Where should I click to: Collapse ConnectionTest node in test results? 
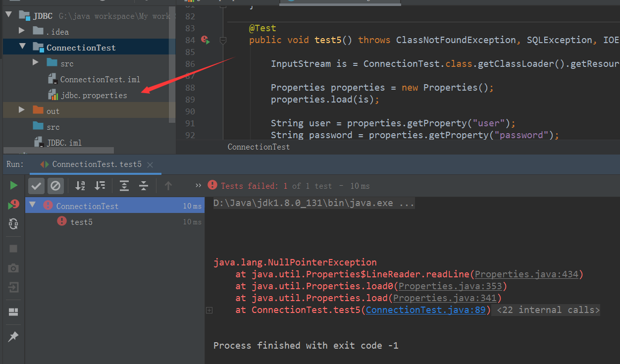[33, 205]
